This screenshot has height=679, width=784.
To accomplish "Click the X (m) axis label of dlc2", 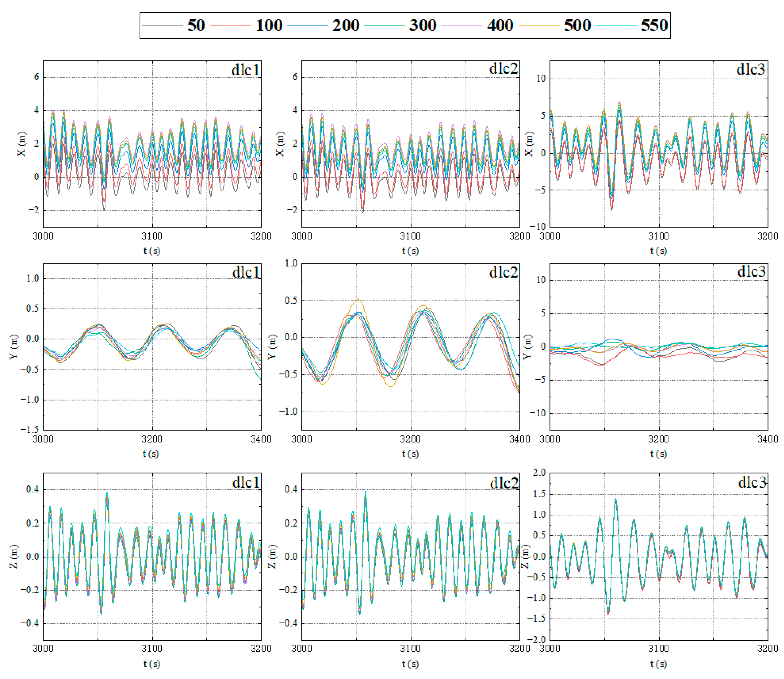I will click(x=280, y=144).
